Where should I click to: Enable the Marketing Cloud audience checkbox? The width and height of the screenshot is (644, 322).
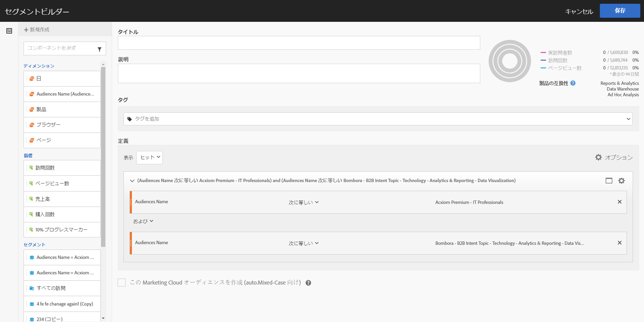coord(122,282)
